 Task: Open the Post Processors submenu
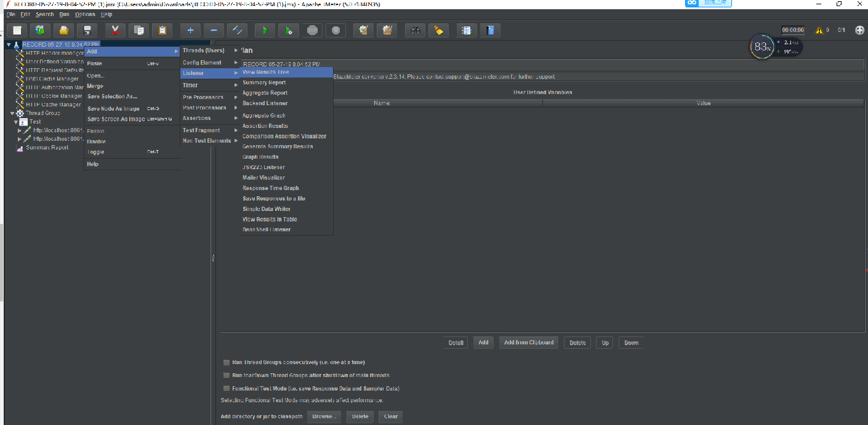click(x=210, y=108)
